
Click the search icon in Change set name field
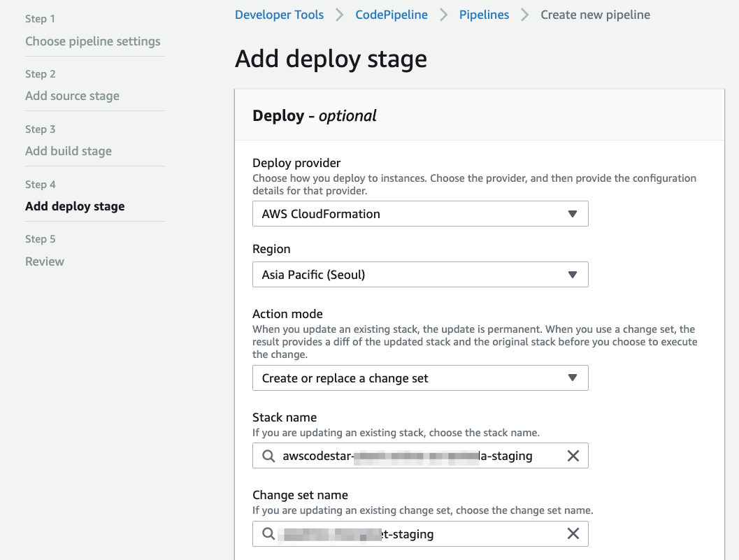click(268, 533)
